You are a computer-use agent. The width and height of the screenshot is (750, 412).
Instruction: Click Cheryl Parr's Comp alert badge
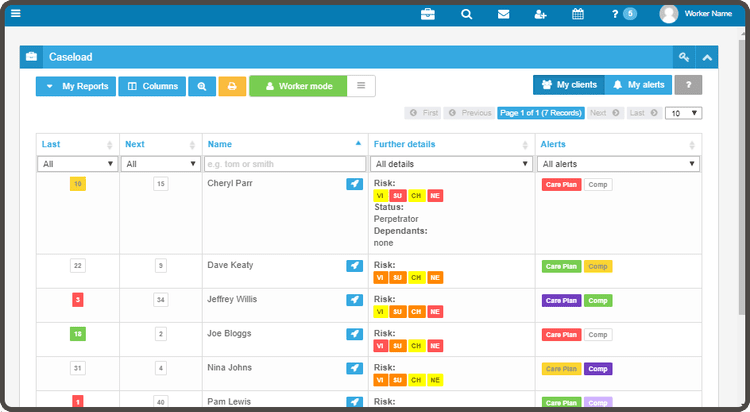(598, 185)
